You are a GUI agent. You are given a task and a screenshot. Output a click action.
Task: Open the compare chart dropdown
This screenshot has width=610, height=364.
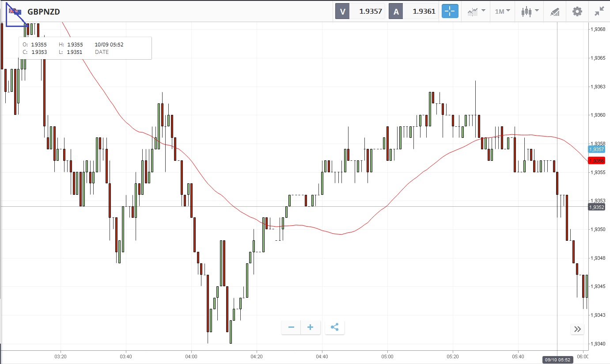[477, 11]
